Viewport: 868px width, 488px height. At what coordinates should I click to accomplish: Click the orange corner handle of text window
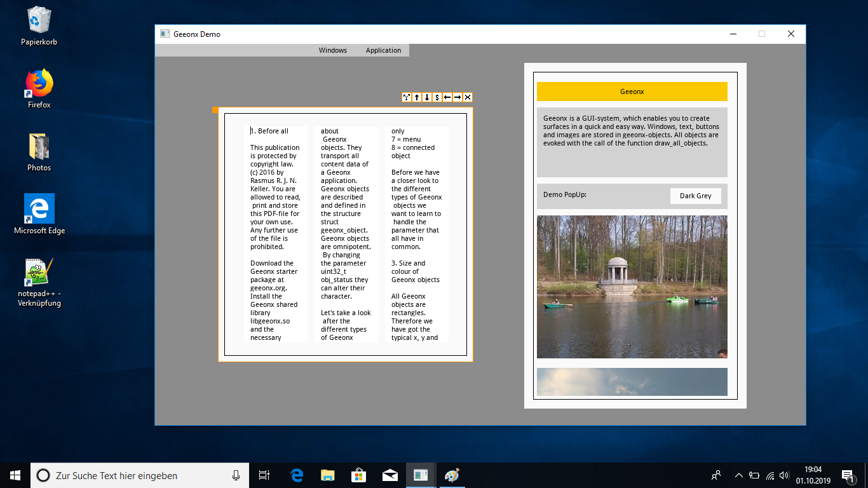click(215, 110)
